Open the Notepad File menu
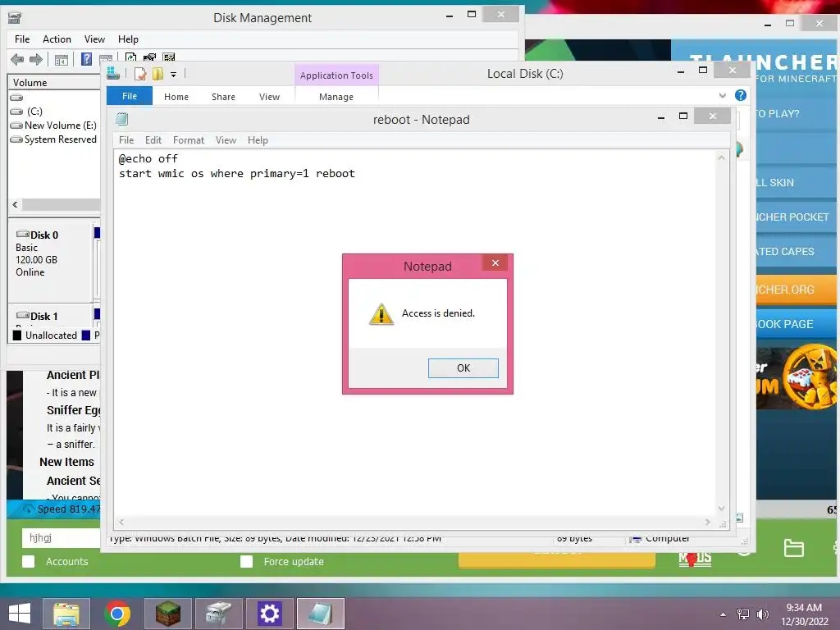 click(126, 139)
